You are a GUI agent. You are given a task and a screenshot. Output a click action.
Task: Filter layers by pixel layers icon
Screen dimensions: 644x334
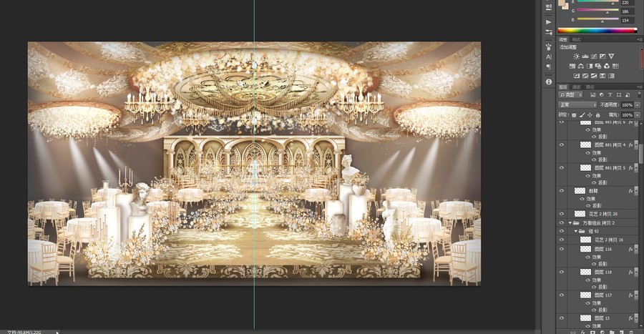click(592, 95)
